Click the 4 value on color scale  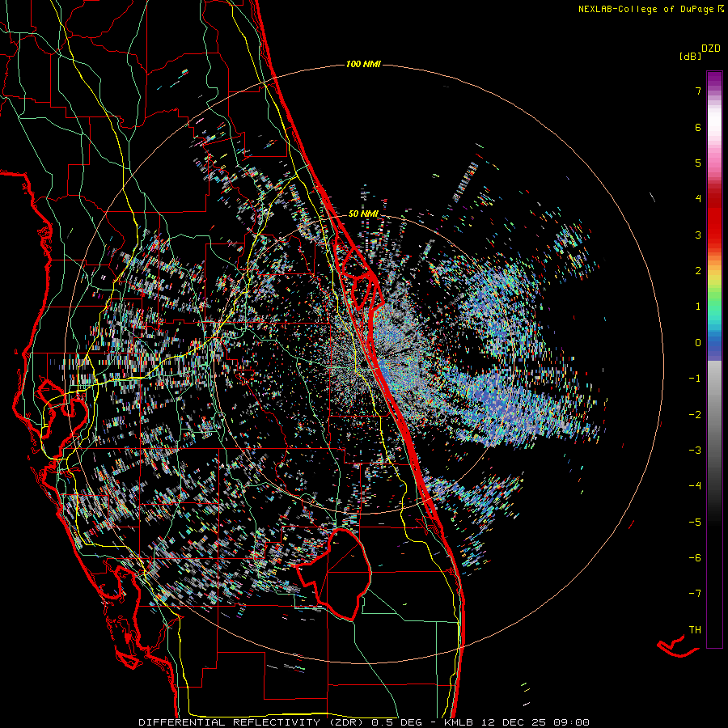[x=698, y=199]
